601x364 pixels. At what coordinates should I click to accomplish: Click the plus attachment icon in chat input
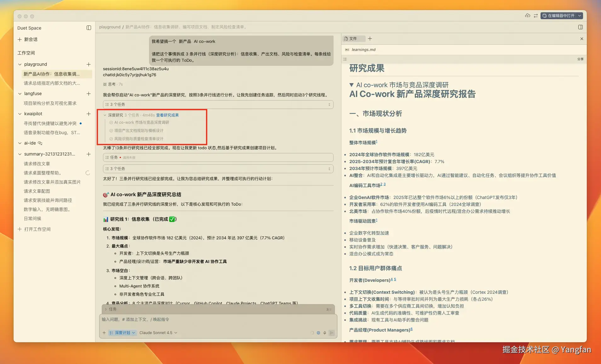coord(104,333)
